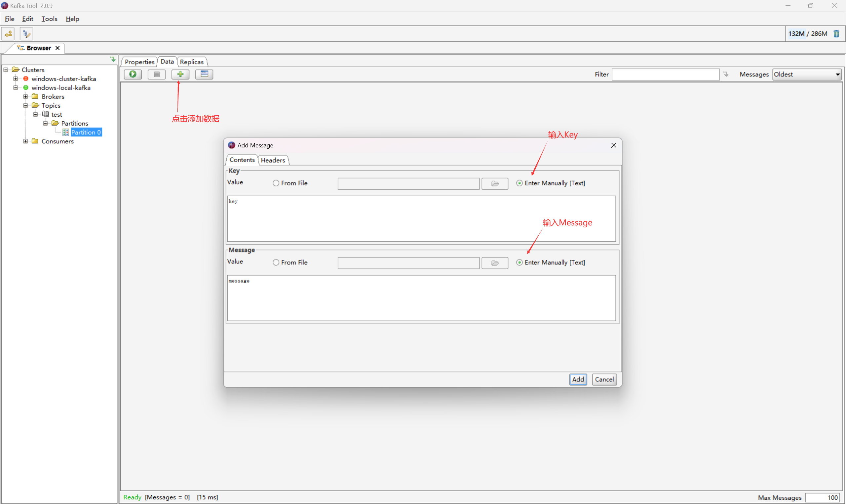846x504 pixels.
Task: Open the Messages Oldest dropdown
Action: pos(807,74)
